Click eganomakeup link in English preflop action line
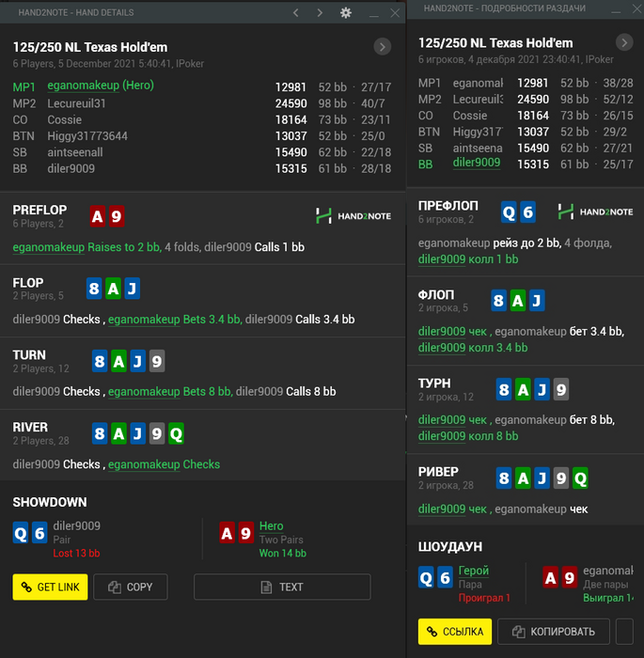 point(49,247)
